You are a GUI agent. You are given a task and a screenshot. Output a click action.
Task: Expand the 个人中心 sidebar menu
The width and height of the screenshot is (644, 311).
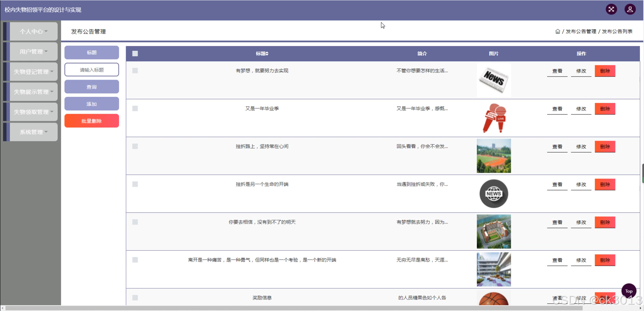pyautogui.click(x=34, y=32)
